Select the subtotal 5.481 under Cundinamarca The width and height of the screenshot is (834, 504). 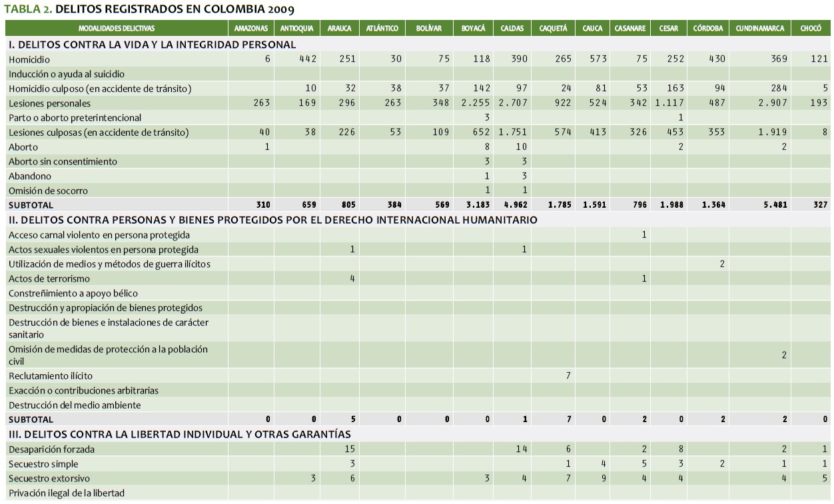(x=775, y=205)
